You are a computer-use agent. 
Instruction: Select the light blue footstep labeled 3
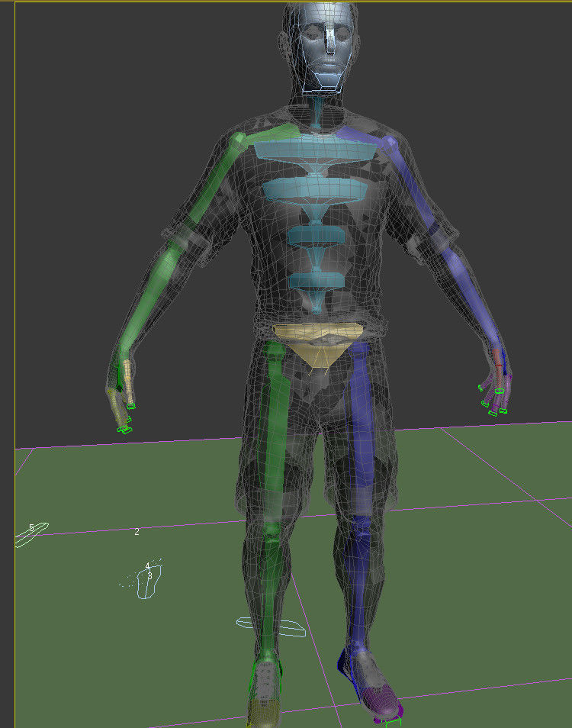(x=149, y=581)
